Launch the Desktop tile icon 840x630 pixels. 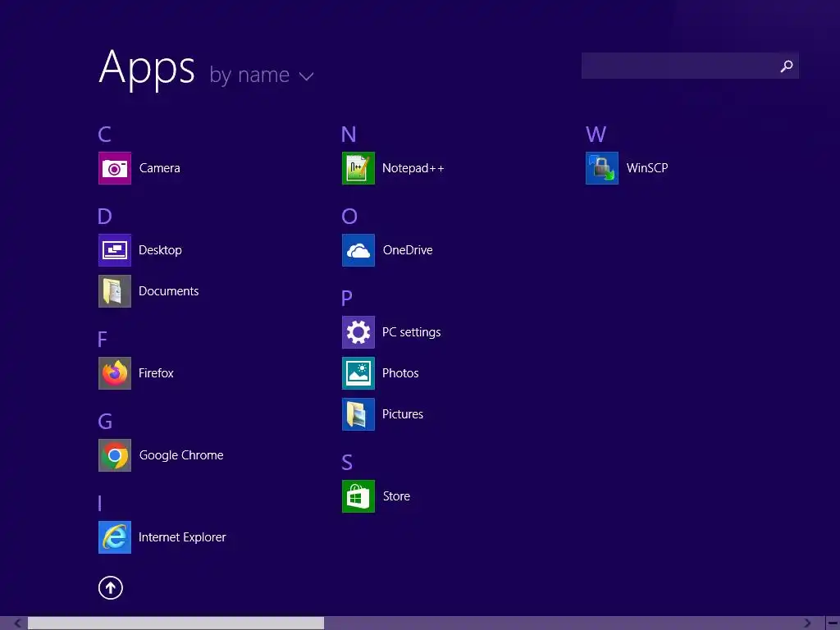[115, 250]
